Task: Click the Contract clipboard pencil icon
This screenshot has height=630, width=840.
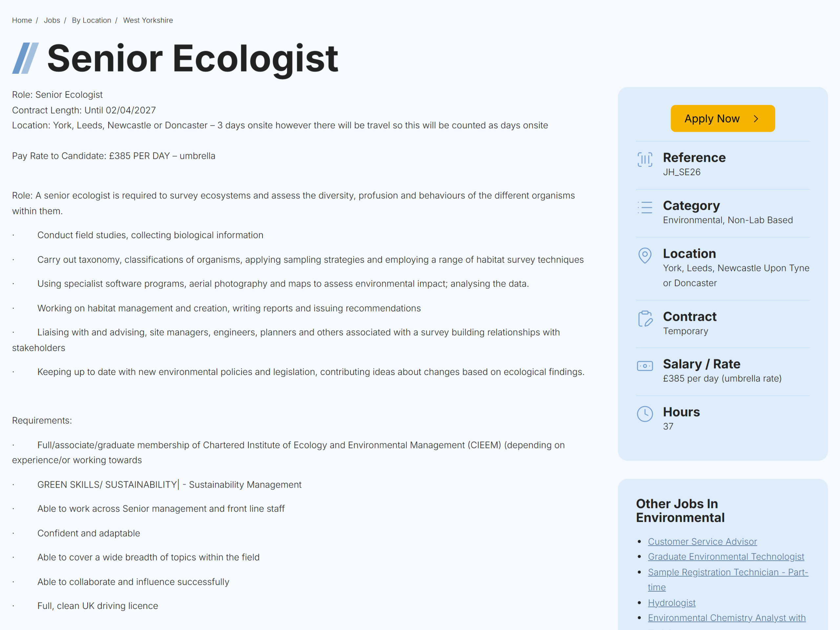Action: [645, 318]
